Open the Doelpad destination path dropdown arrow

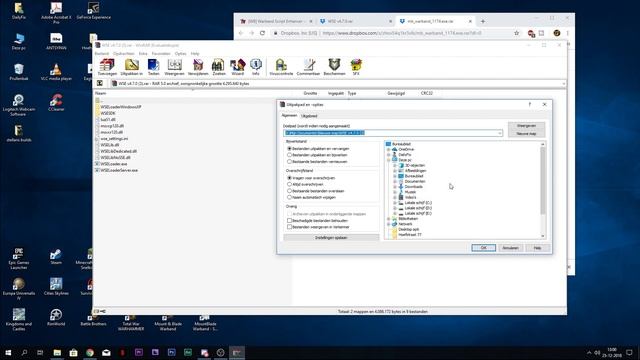[500, 133]
